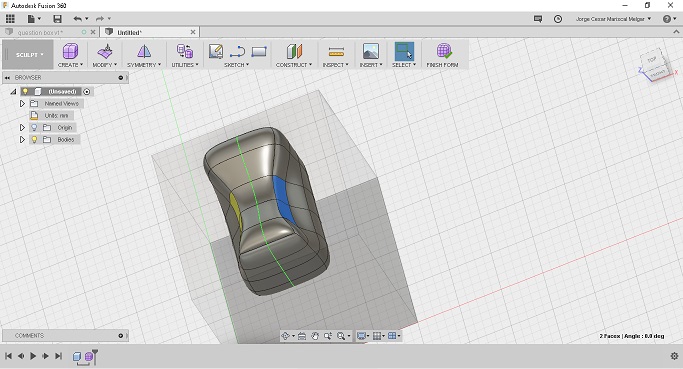This screenshot has width=683, height=369.
Task: Open the job status clock icon
Action: [558, 19]
